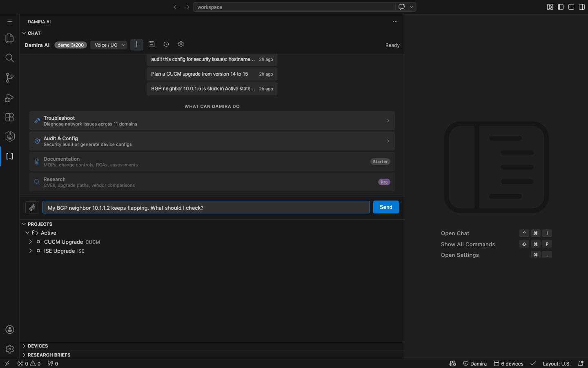Expand the CUCM Upgrade project
Viewport: 588px width, 368px height.
coord(31,242)
